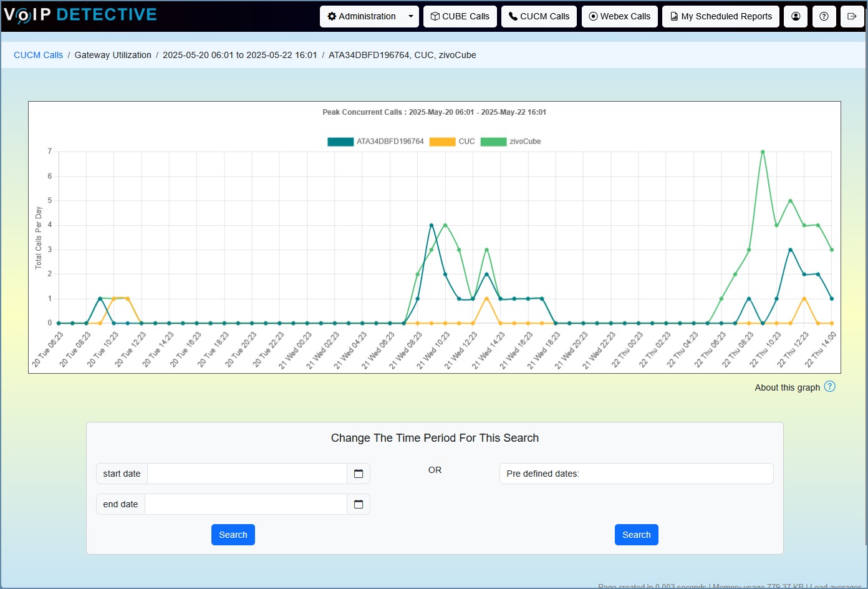
Task: Open My Scheduled Reports
Action: [x=721, y=16]
